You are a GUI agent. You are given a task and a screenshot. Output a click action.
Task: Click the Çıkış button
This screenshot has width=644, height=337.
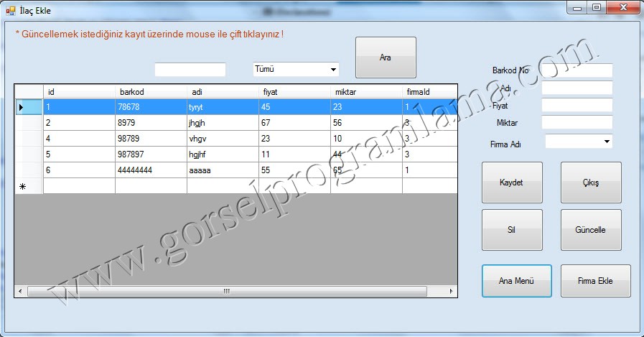(591, 183)
